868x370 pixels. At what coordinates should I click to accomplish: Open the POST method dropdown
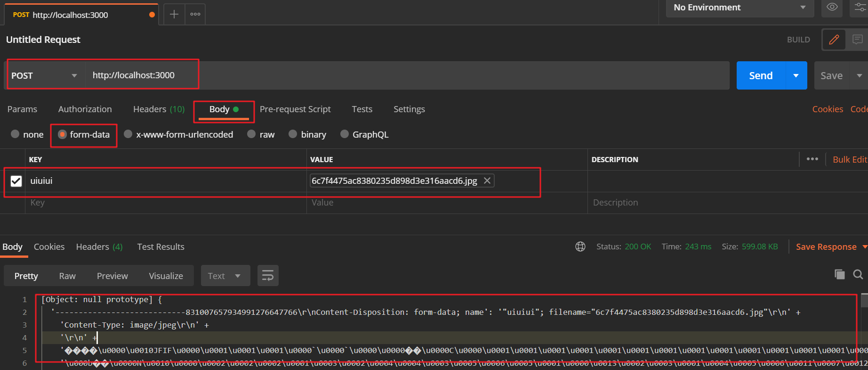click(45, 75)
